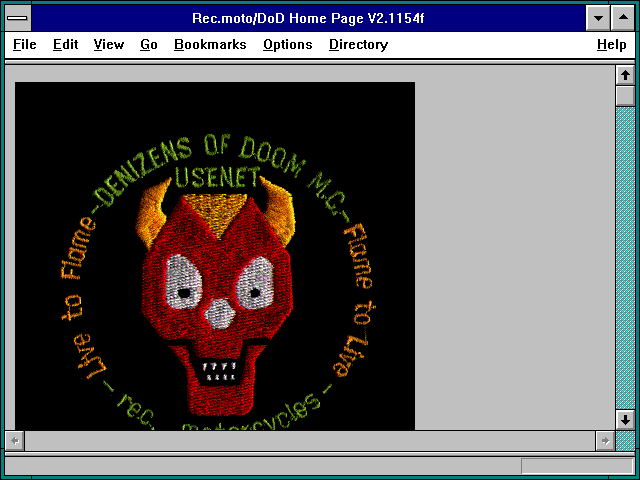Viewport: 640px width, 480px height.
Task: Open the Directory menu
Action: pos(358,44)
